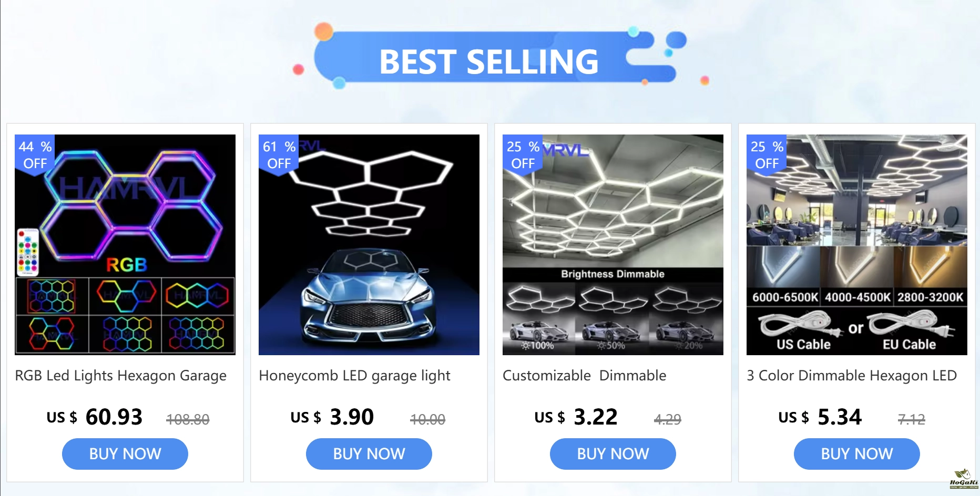Click the 25% OFF badge on 3 Color Dimmable

click(x=767, y=154)
